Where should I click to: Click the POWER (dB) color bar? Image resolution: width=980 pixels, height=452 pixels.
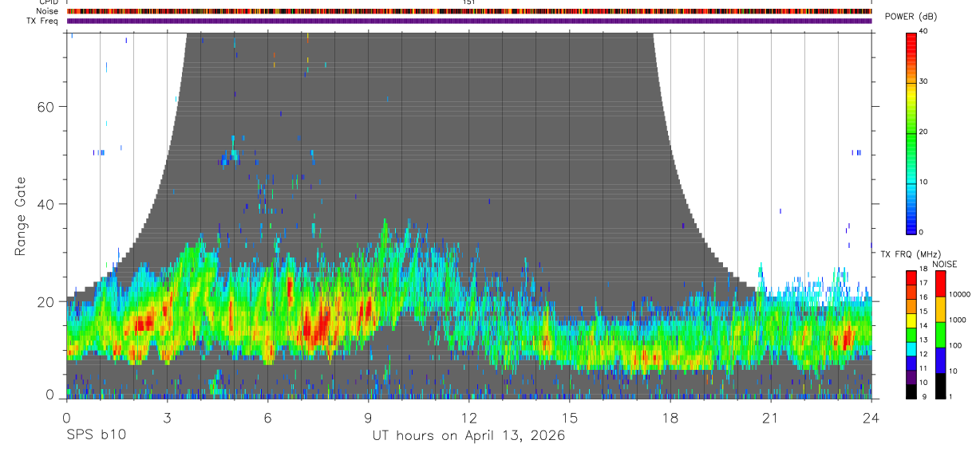pos(911,132)
